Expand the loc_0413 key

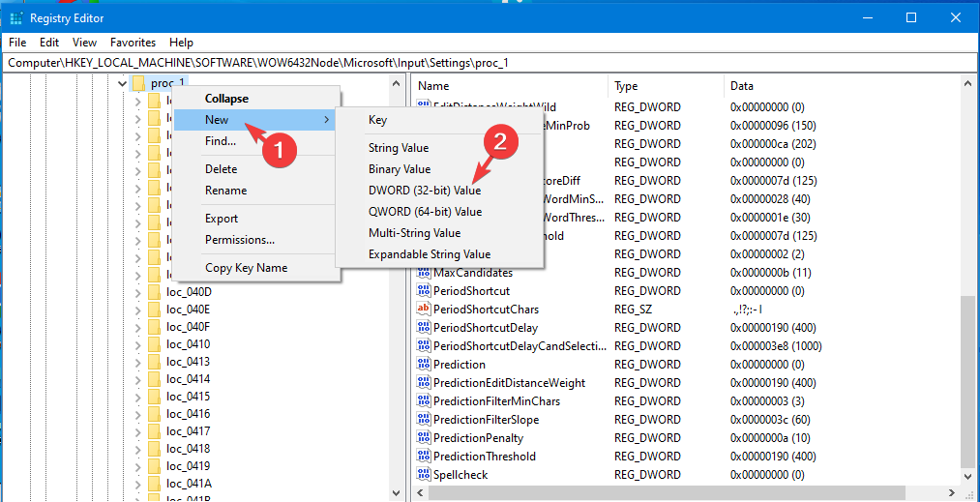[138, 362]
